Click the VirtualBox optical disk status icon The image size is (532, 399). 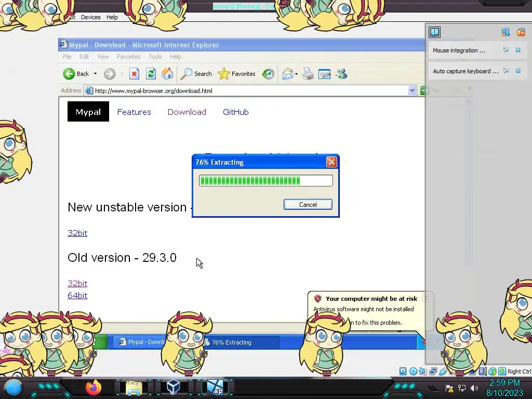click(x=413, y=371)
